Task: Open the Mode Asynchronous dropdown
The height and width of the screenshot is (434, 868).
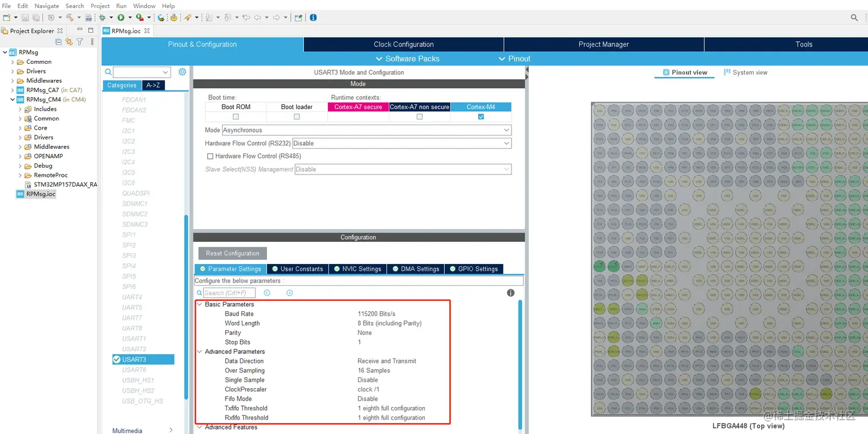Action: click(366, 130)
